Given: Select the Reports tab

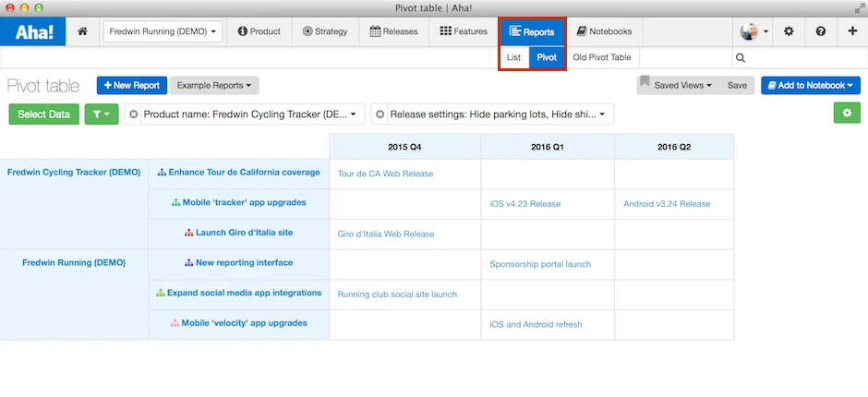Looking at the screenshot, I should click(532, 31).
